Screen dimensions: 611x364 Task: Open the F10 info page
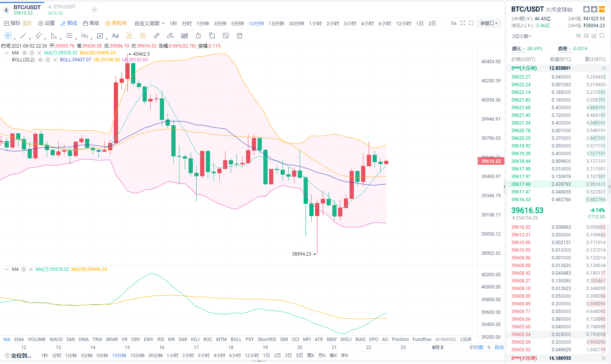(602, 9)
